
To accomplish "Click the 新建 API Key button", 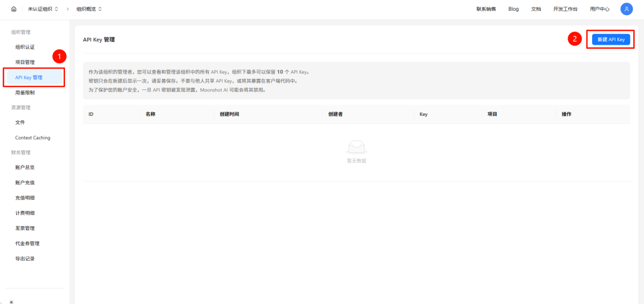I will click(610, 39).
